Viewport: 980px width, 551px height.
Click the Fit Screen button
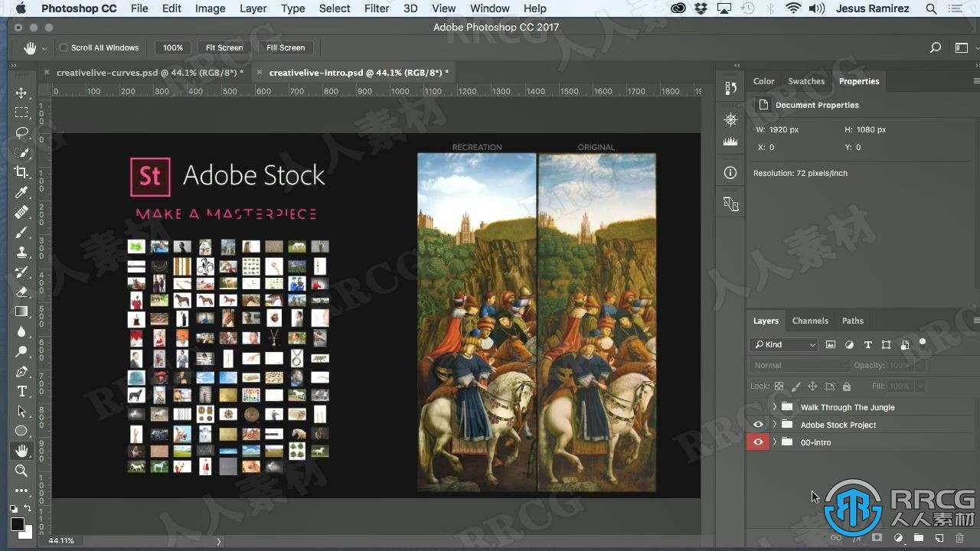[x=224, y=47]
